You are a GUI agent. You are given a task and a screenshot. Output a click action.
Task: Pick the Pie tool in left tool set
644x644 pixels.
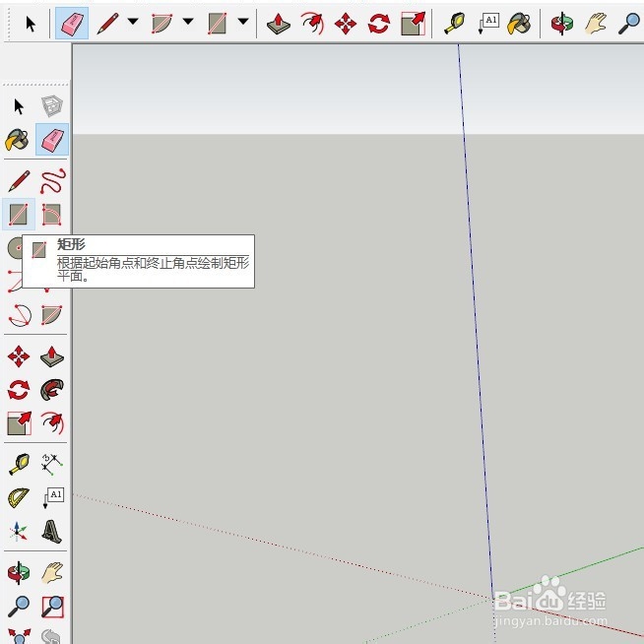52,315
